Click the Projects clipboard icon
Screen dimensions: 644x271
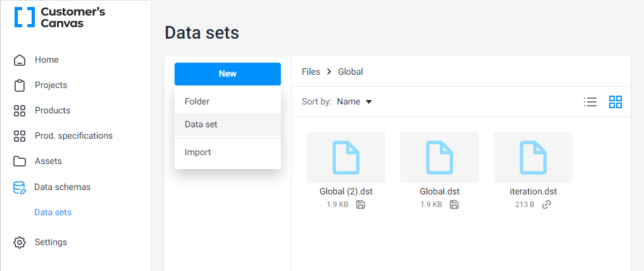point(20,85)
